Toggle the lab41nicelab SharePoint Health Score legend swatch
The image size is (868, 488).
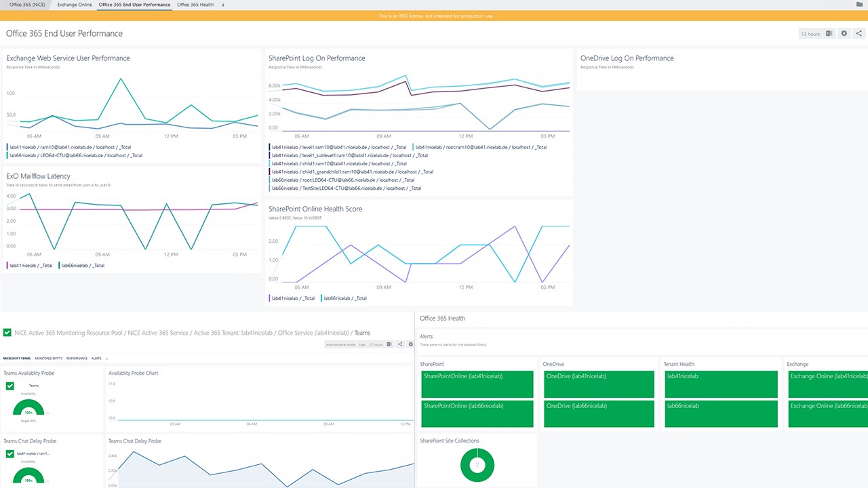[271, 298]
